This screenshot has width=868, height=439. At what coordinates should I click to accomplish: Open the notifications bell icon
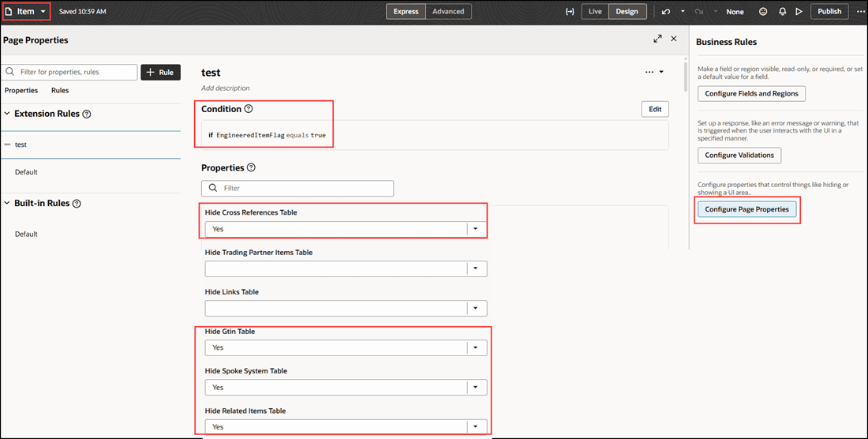(x=782, y=11)
